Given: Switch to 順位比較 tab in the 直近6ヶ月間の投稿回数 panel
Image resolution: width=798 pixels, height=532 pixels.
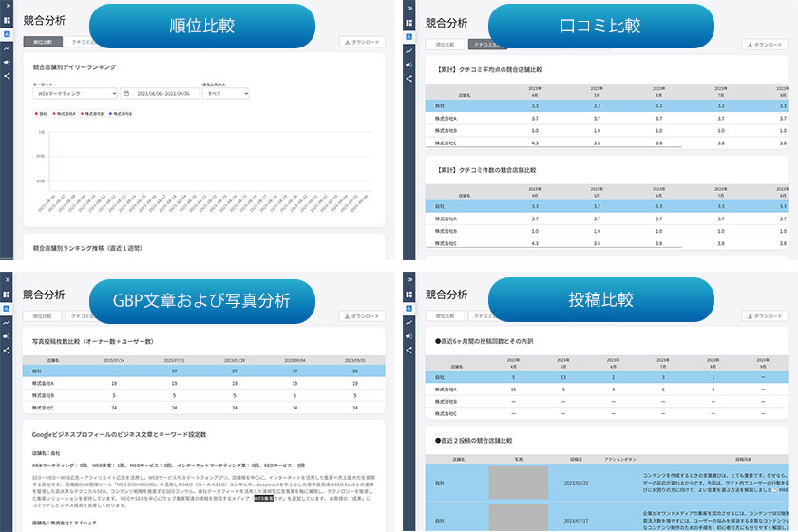Looking at the screenshot, I should point(445,316).
